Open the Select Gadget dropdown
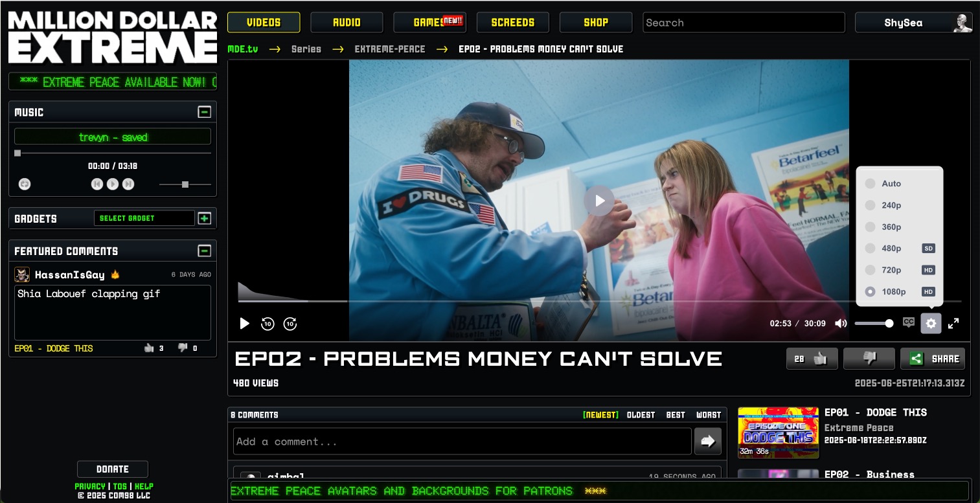This screenshot has height=503, width=980. (x=144, y=218)
